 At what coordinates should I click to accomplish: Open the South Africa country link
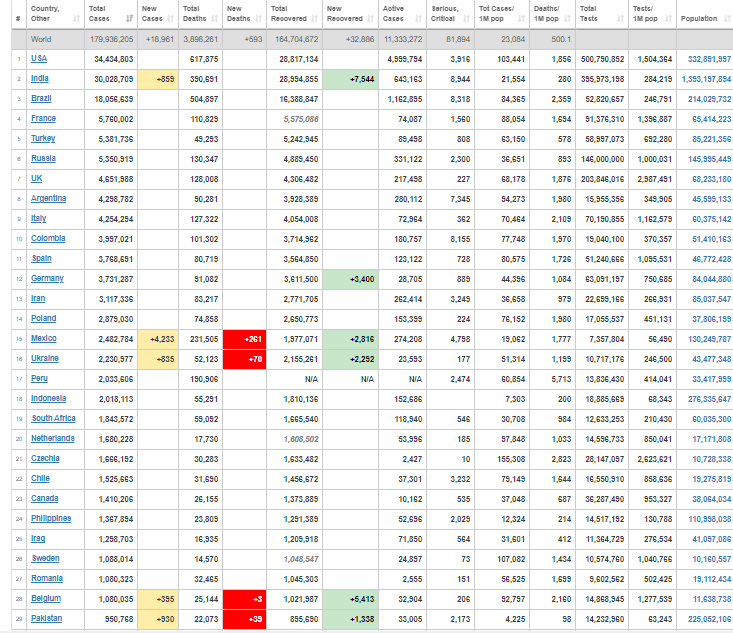coord(53,418)
